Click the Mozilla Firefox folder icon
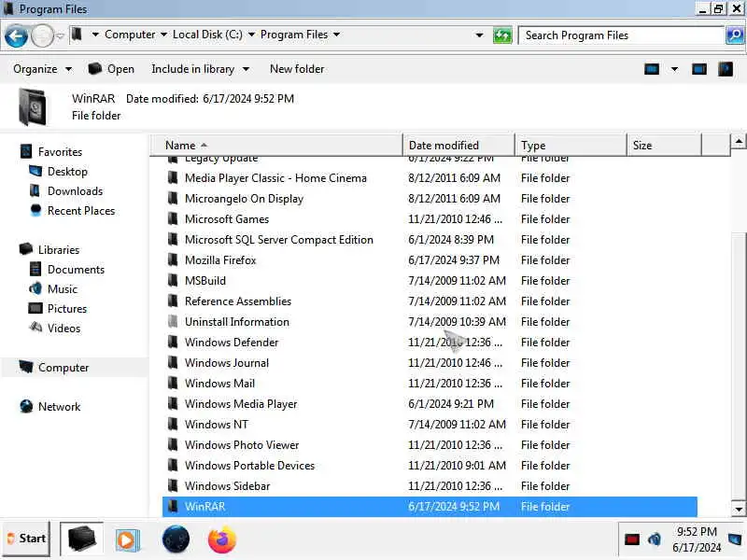Image resolution: width=747 pixels, height=560 pixels. click(x=173, y=260)
